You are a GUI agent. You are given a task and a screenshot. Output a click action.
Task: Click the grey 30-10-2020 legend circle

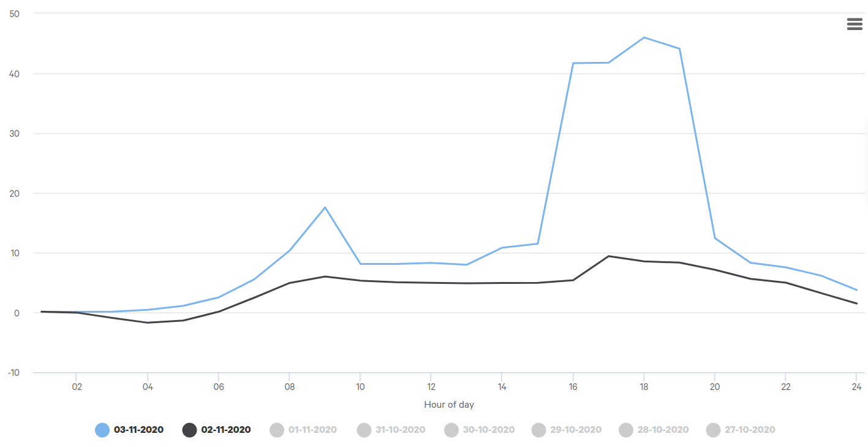coord(451,430)
